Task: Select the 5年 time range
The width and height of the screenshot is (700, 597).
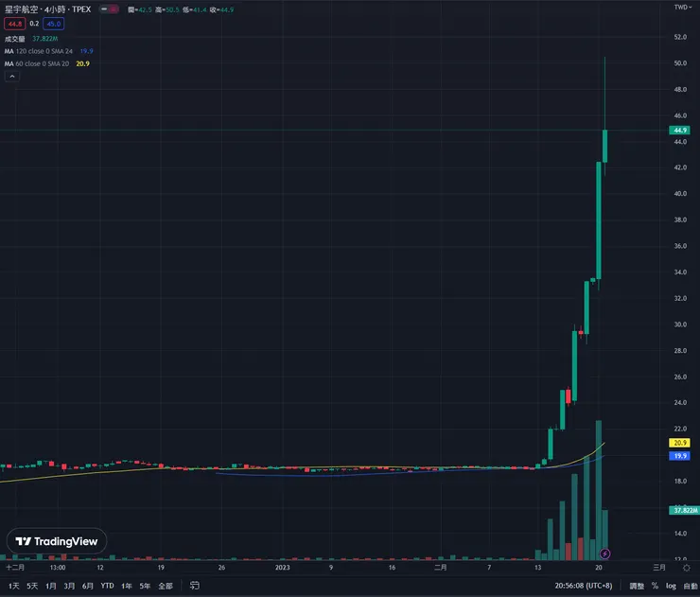Action: (145, 586)
